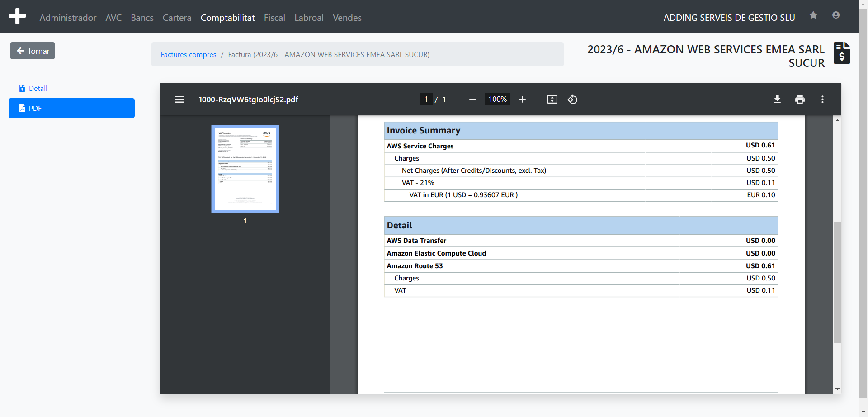The image size is (868, 417).
Task: Click the ADDING SERVEIS DE GESTIO SLU company name
Action: point(729,18)
